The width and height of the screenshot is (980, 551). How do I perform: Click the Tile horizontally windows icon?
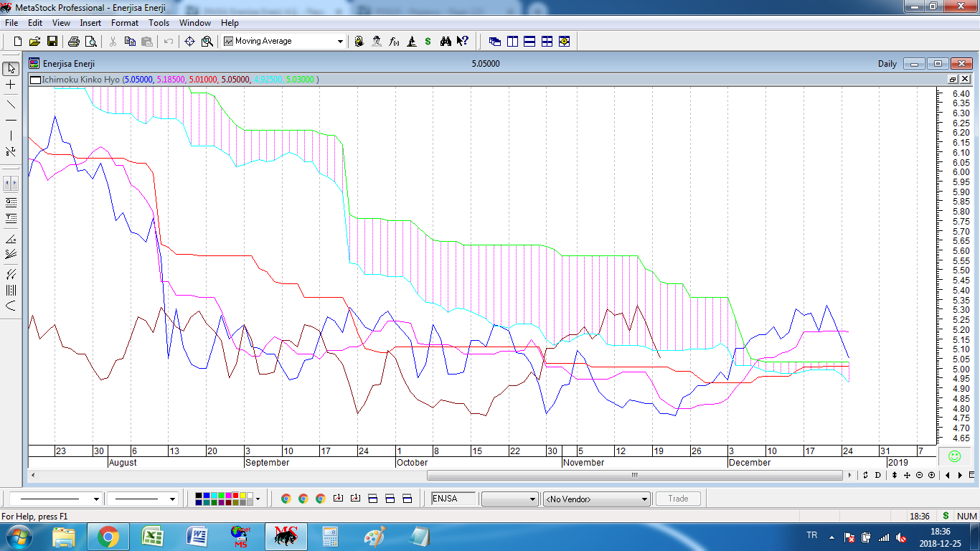[x=529, y=42]
